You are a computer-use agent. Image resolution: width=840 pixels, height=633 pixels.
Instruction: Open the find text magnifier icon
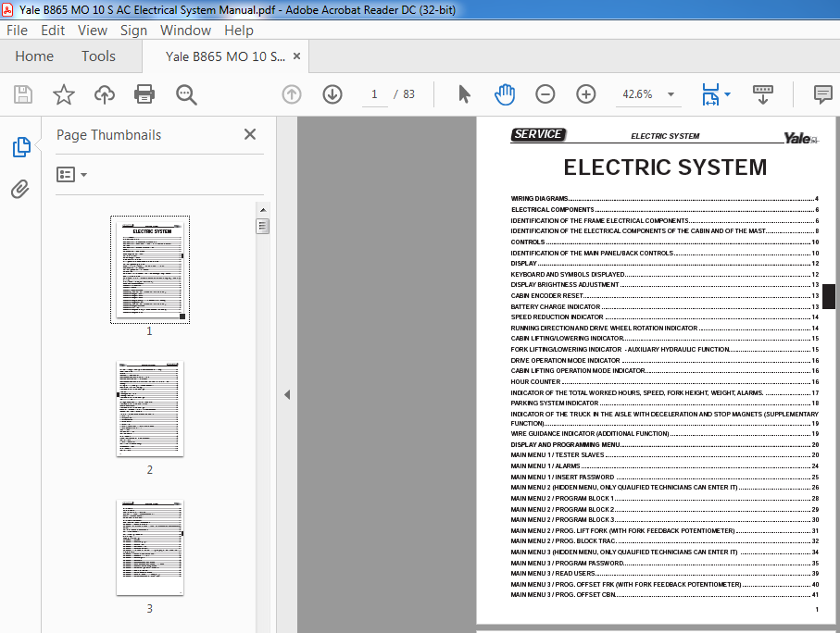tap(186, 94)
